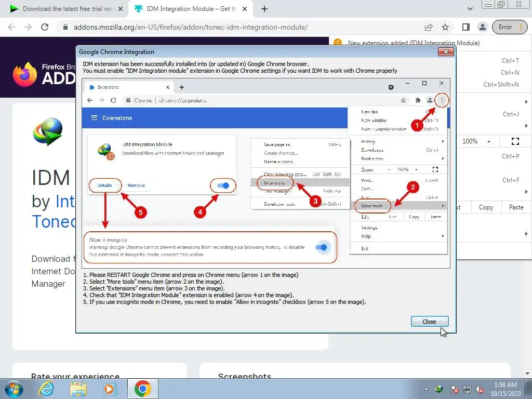The image size is (532, 399).
Task: Open Windows Media Player from the taskbar
Action: point(110,389)
